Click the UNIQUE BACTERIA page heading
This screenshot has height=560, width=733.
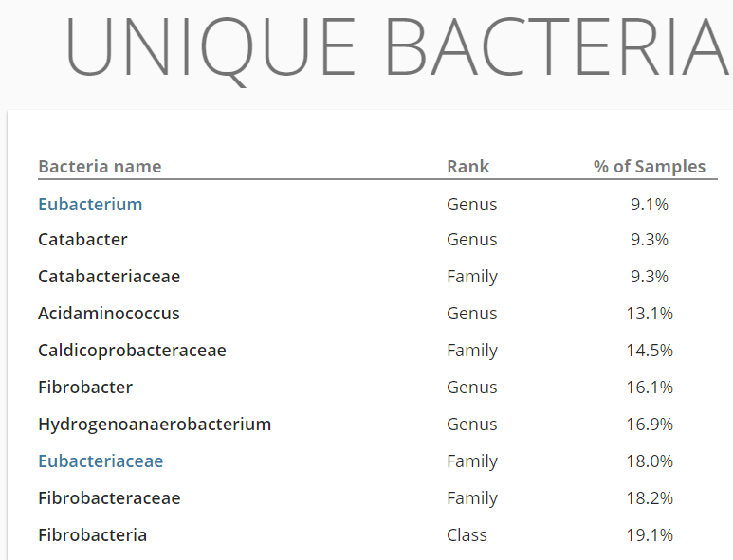(398, 47)
